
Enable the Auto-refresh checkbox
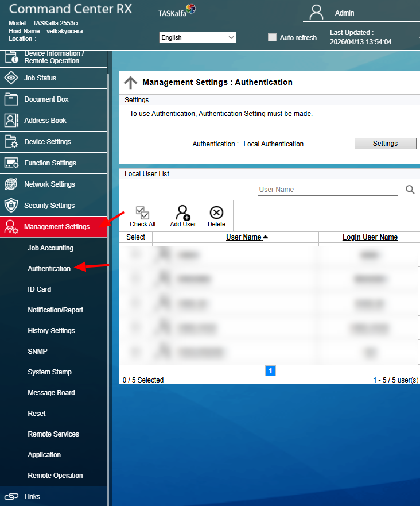(273, 37)
